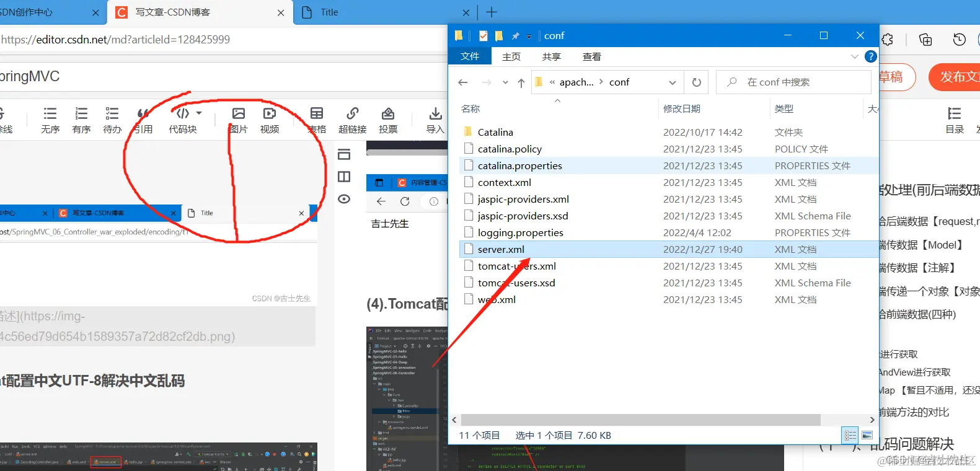Open the browser extensions puzzle icon
Viewport: 980px width, 471px height.
(x=887, y=39)
